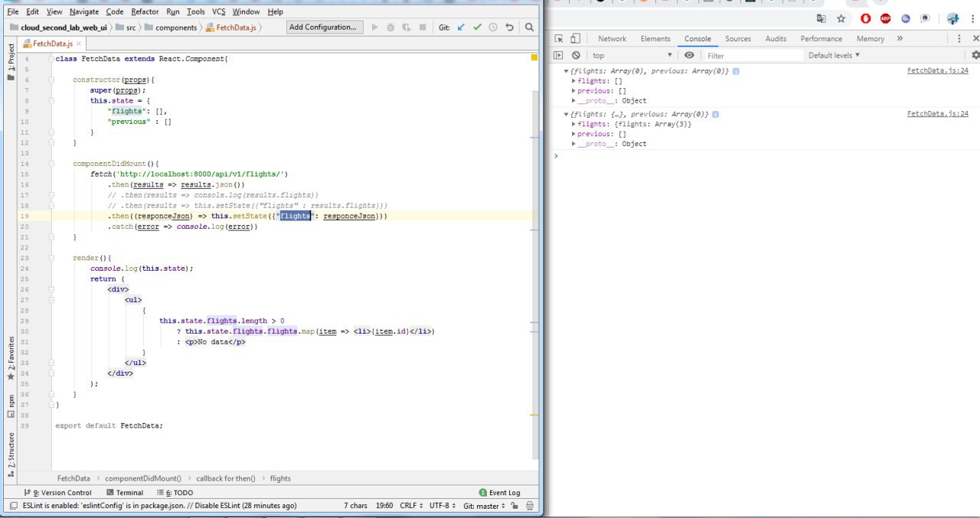Open the first FetchData.js:24 source link
The image size is (980, 518).
tap(937, 70)
